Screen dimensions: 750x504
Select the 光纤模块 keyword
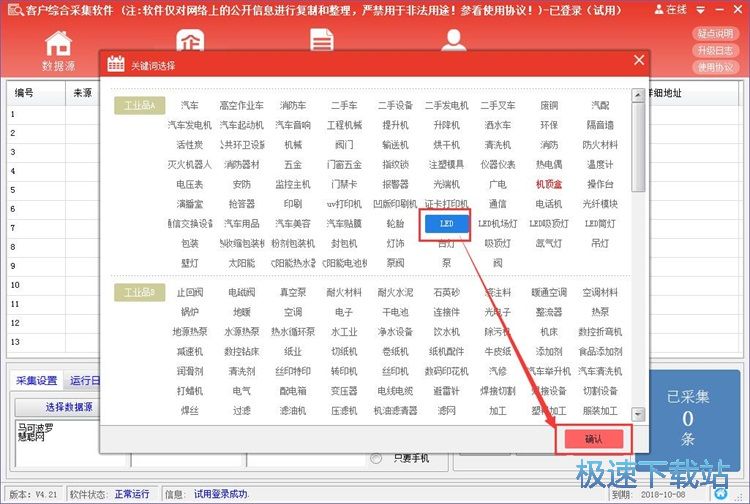tap(600, 204)
